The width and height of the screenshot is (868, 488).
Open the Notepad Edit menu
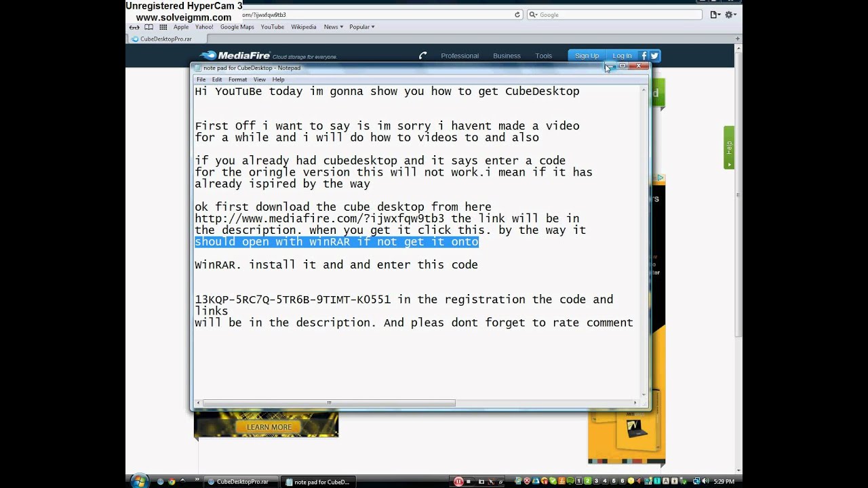[217, 79]
